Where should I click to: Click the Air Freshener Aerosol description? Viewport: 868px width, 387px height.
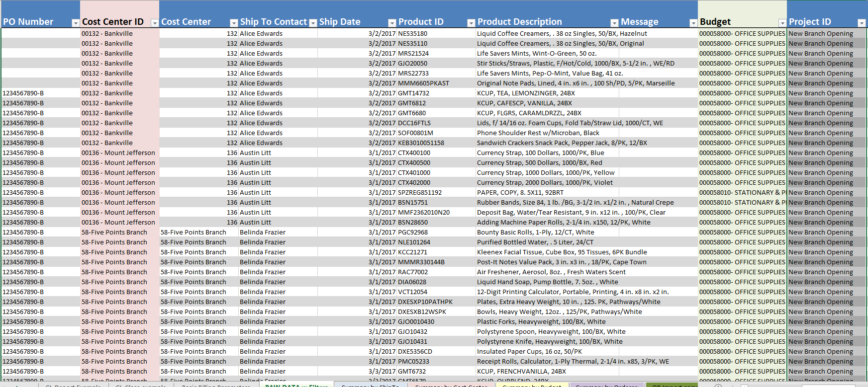(551, 272)
